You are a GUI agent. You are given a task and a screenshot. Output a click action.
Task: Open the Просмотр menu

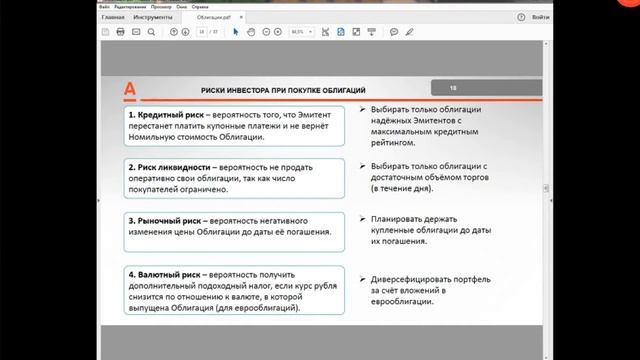tap(161, 7)
